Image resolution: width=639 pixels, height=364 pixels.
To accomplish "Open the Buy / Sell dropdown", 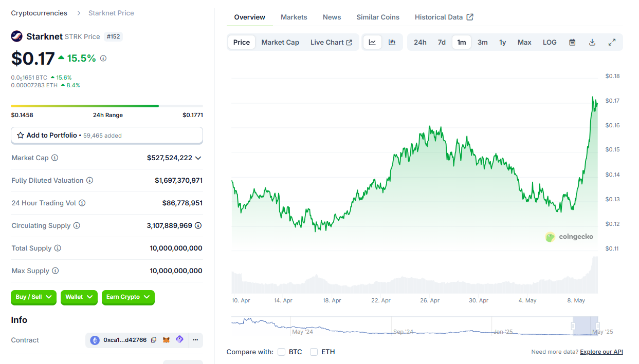I will [33, 297].
